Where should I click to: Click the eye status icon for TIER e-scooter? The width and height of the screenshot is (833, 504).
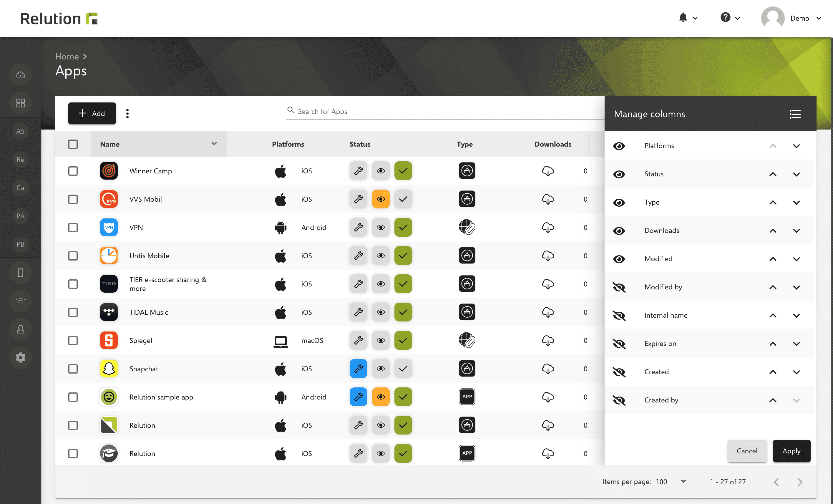(x=381, y=284)
